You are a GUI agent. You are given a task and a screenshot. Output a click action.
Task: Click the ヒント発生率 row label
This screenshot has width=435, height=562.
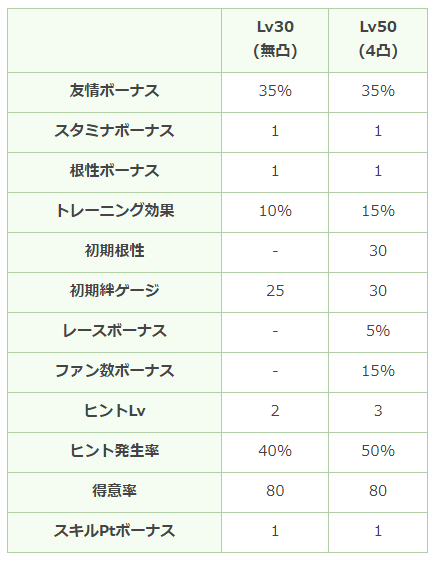point(114,451)
